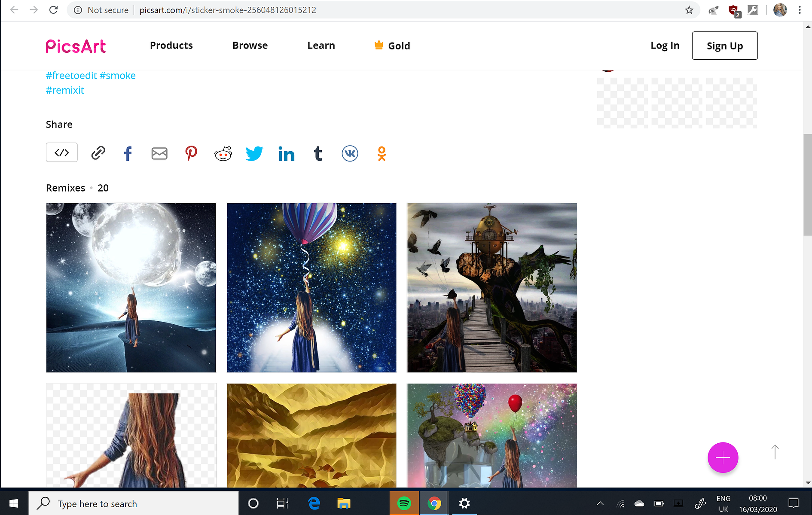This screenshot has width=812, height=515.
Task: Copy link using the chain icon
Action: (x=98, y=153)
